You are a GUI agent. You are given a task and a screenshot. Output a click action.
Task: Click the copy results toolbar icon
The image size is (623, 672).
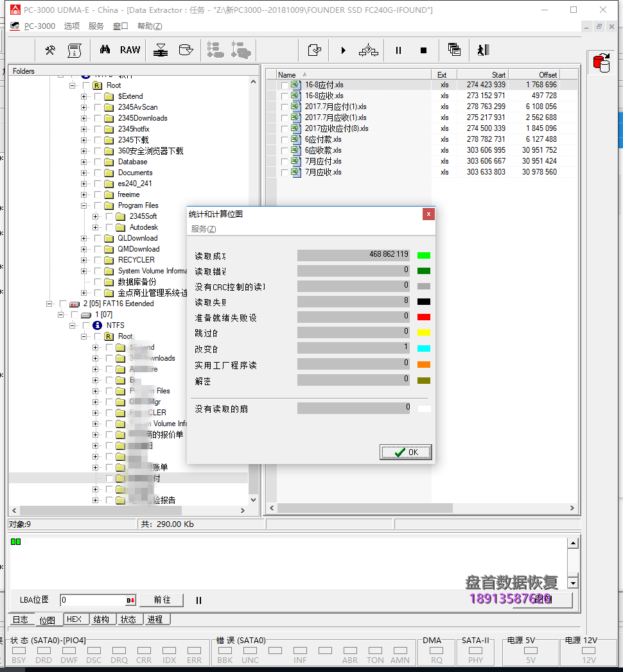point(453,49)
